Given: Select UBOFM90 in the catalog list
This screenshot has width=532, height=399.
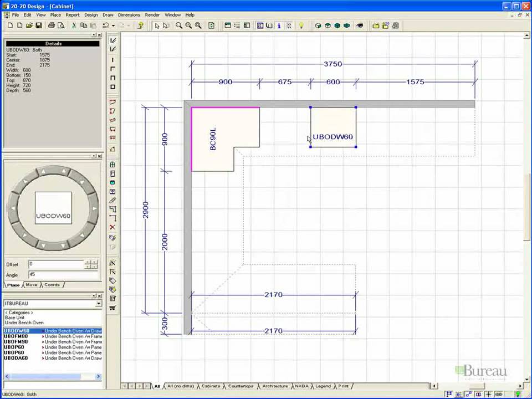Looking at the screenshot, I should pyautogui.click(x=53, y=342).
